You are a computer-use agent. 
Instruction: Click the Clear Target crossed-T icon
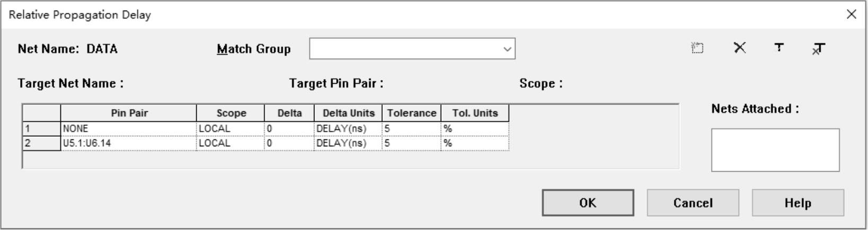[819, 49]
